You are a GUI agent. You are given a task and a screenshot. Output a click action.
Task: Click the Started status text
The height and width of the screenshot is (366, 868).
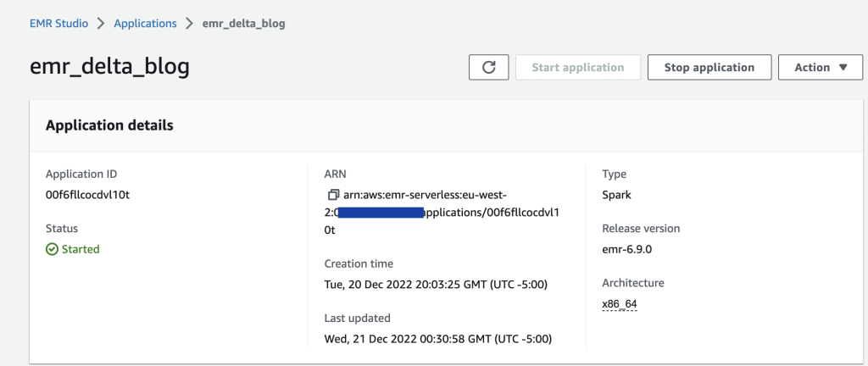click(81, 249)
